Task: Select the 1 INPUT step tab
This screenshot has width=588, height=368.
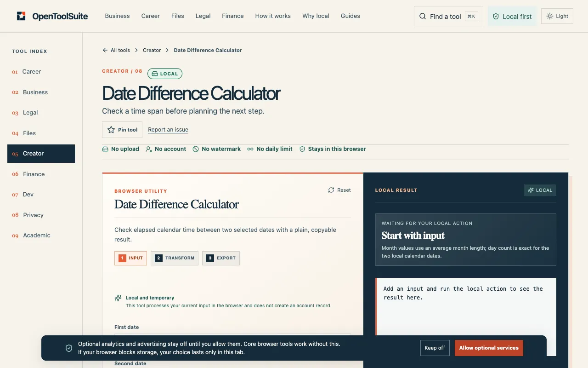Action: pyautogui.click(x=130, y=258)
